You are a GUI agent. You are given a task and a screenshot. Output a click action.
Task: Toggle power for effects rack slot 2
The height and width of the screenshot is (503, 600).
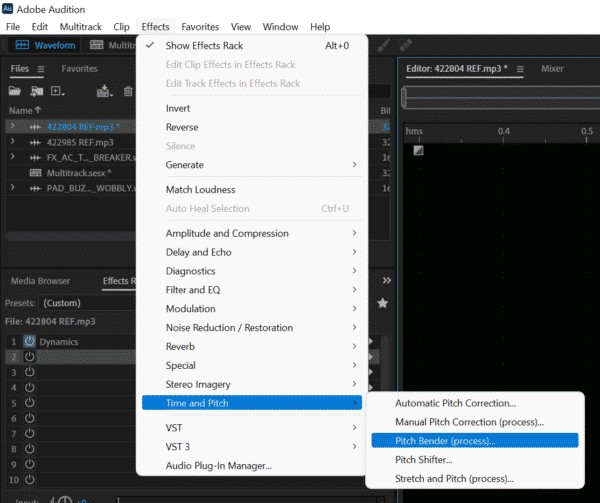click(29, 356)
